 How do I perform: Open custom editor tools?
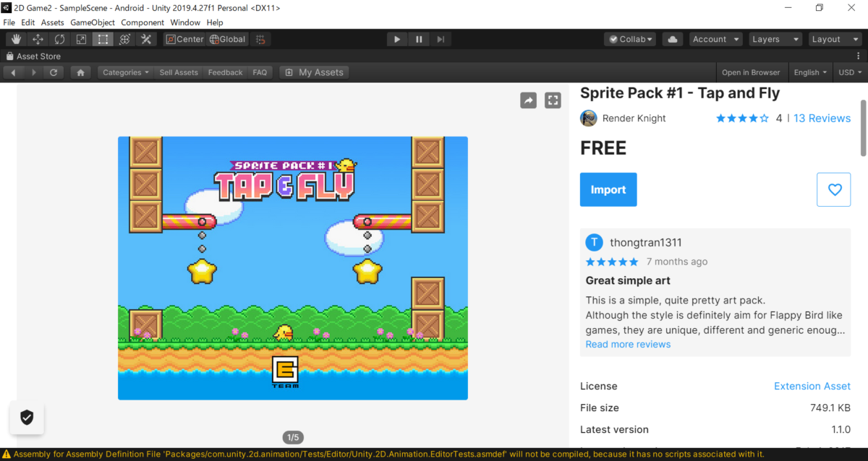coord(146,39)
